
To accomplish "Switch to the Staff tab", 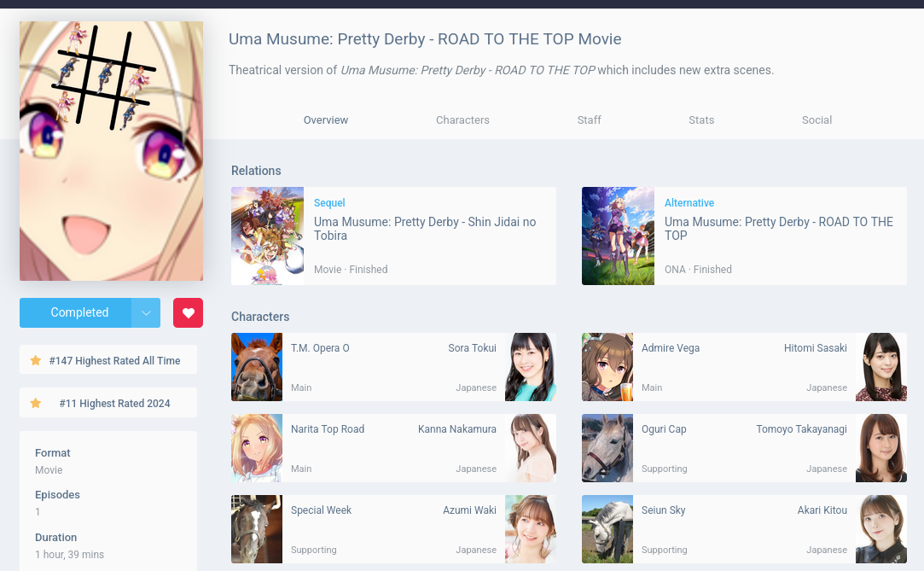I will (590, 120).
